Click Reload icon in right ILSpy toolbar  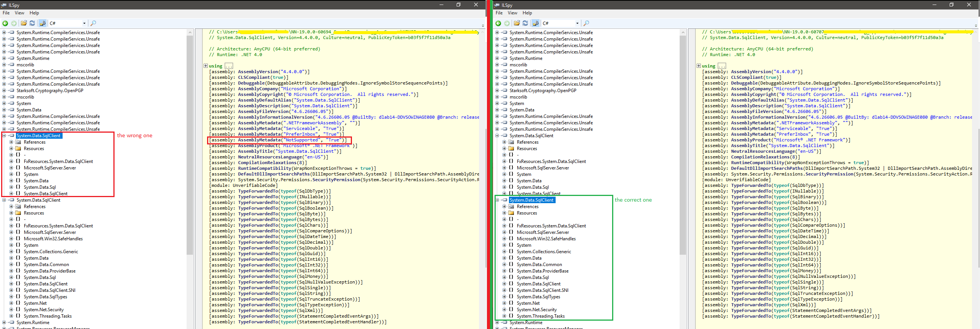click(x=525, y=23)
